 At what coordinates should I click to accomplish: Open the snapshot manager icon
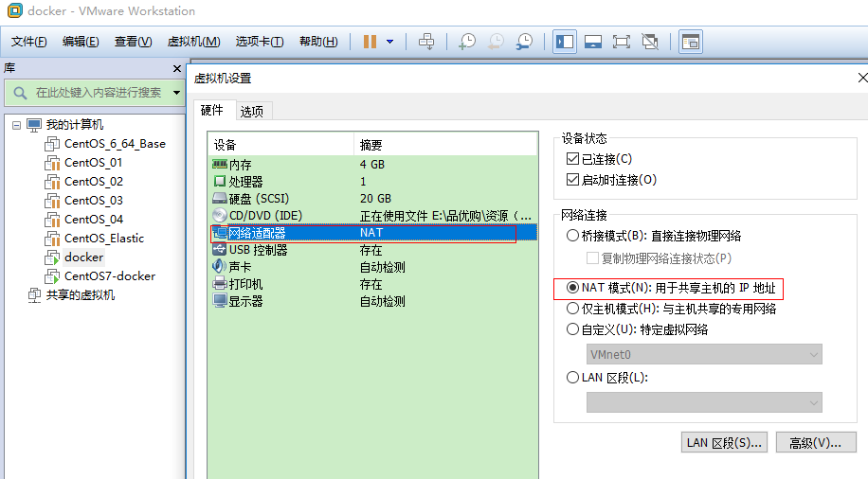[524, 42]
